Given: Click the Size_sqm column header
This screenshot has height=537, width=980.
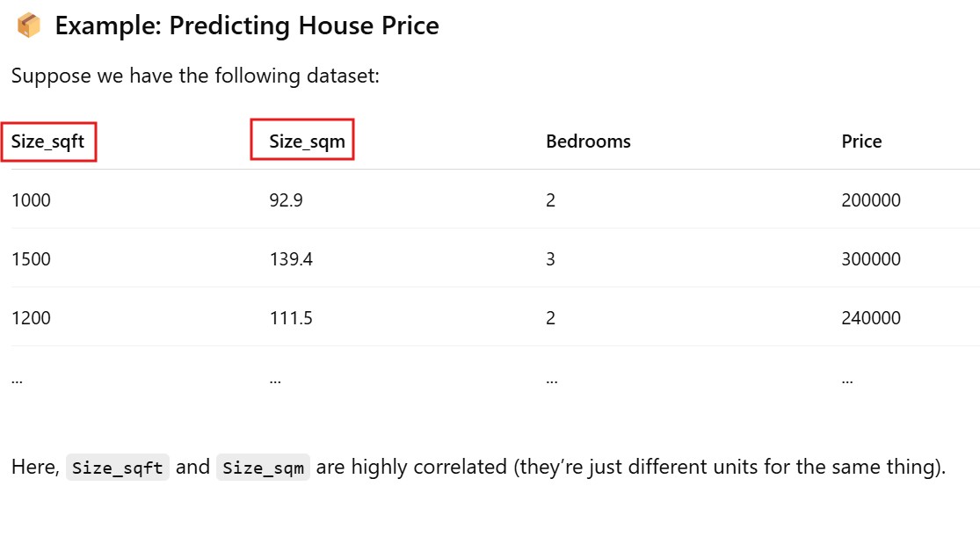Looking at the screenshot, I should click(307, 142).
